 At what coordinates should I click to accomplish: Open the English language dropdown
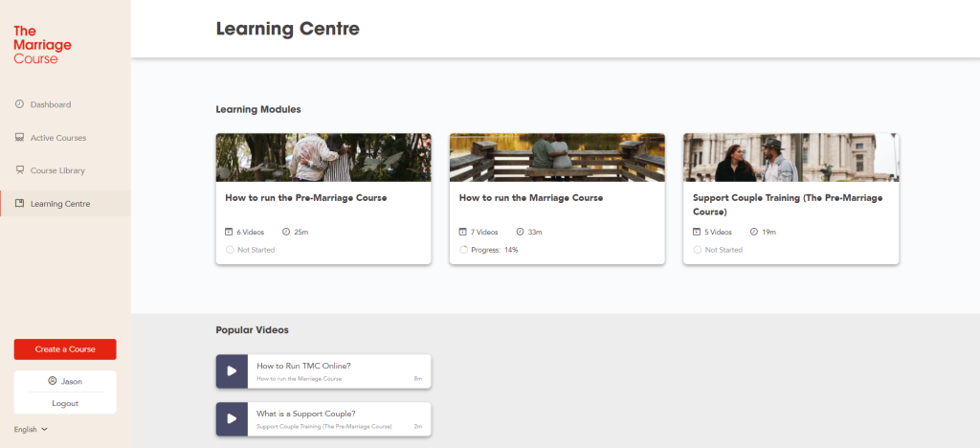coord(31,429)
